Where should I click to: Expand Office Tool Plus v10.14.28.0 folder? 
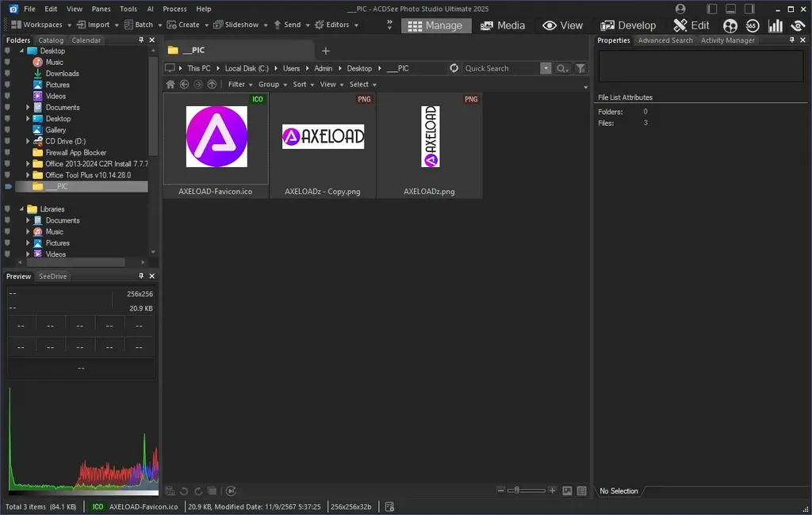28,175
